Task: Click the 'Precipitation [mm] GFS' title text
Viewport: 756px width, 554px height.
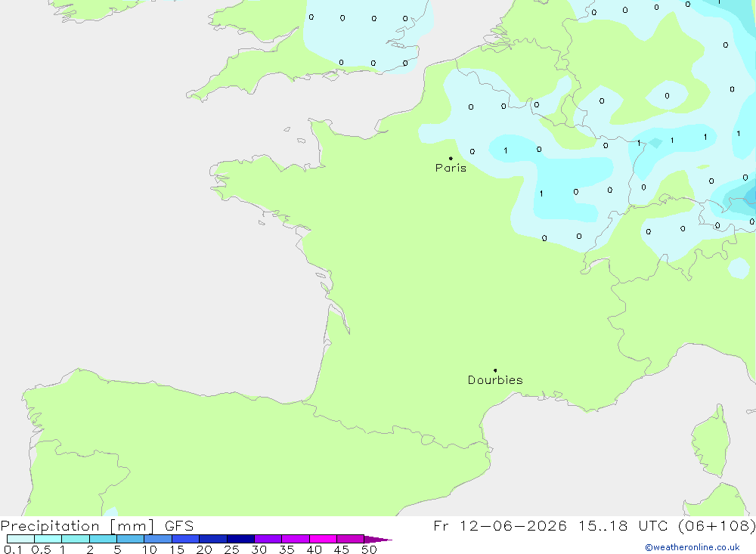Action: coord(97,525)
